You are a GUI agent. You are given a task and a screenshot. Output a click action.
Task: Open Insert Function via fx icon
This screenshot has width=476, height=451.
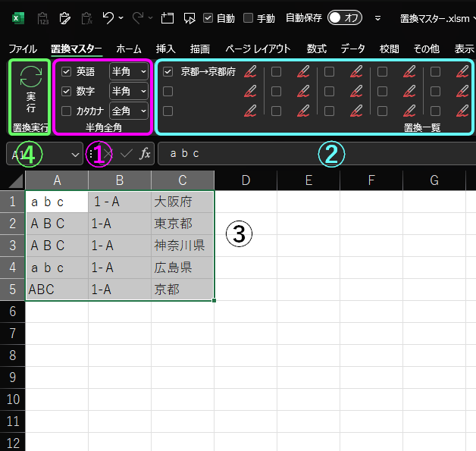[145, 154]
